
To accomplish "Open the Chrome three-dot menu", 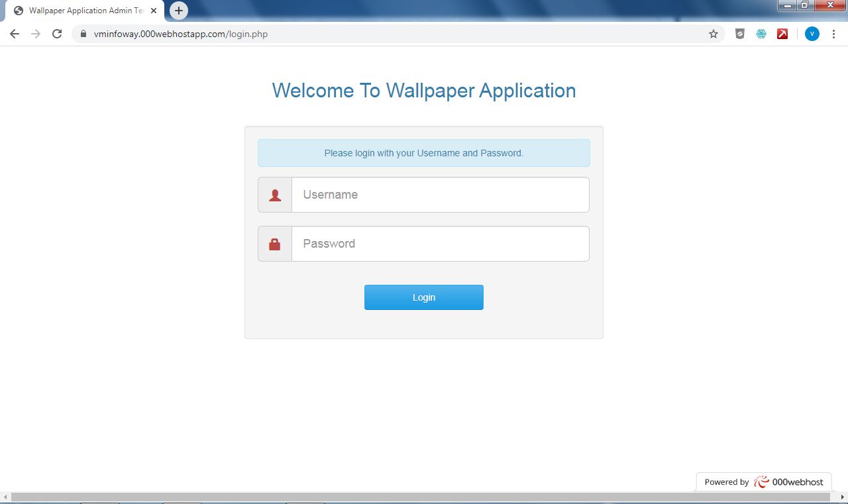I will [x=833, y=34].
